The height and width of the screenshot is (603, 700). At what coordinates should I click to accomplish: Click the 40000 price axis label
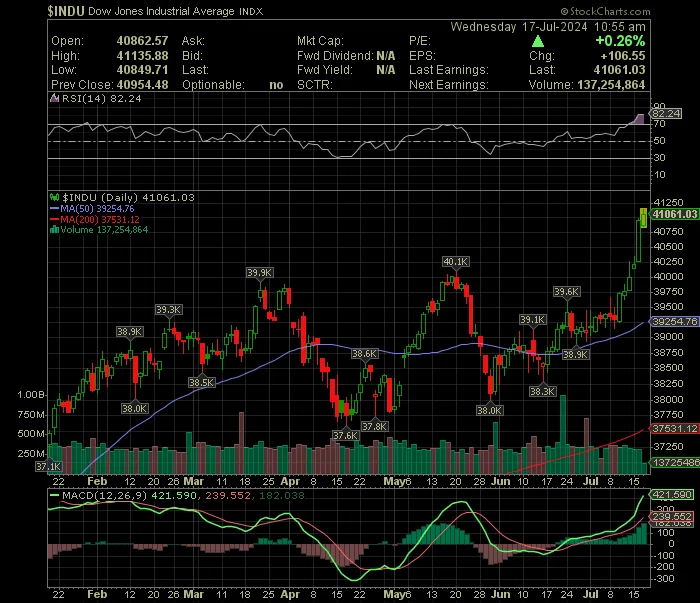(668, 277)
